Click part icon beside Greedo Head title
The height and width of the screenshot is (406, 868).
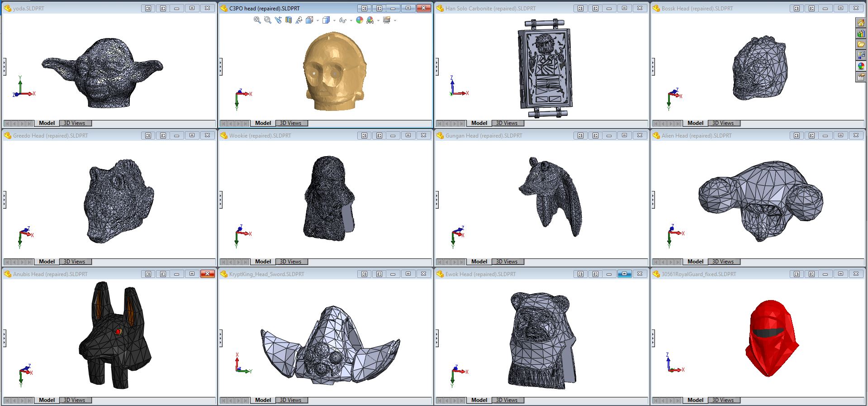(8, 135)
